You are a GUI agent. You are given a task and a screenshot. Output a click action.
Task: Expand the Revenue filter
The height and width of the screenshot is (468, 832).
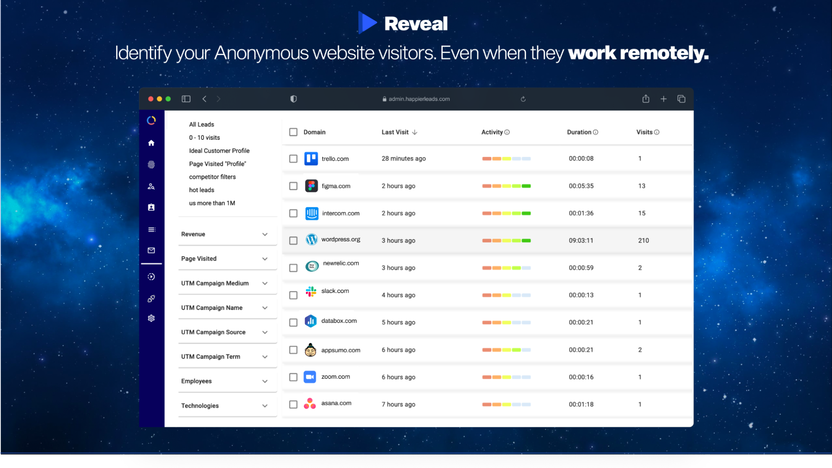point(227,234)
